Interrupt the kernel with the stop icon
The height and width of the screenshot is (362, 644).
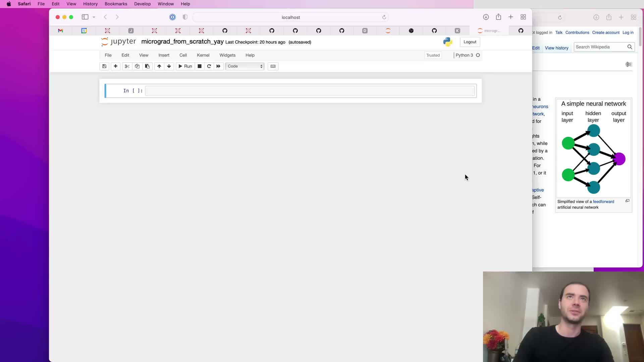(200, 66)
